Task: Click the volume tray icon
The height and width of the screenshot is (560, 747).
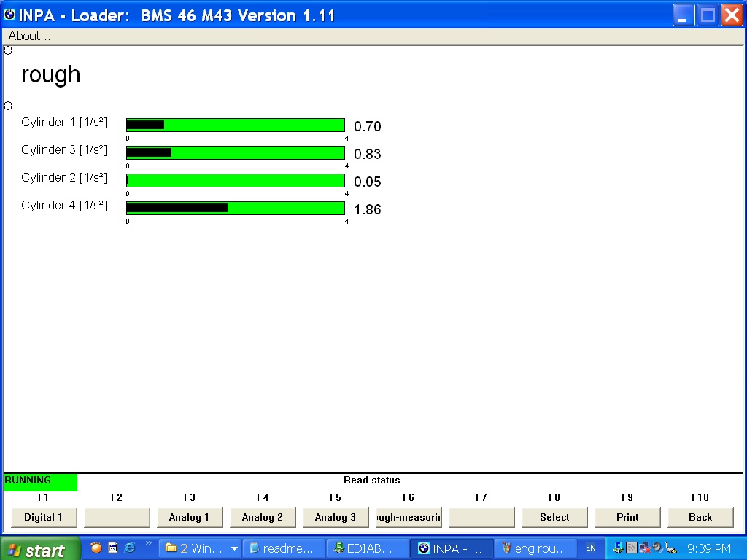Action: click(658, 548)
